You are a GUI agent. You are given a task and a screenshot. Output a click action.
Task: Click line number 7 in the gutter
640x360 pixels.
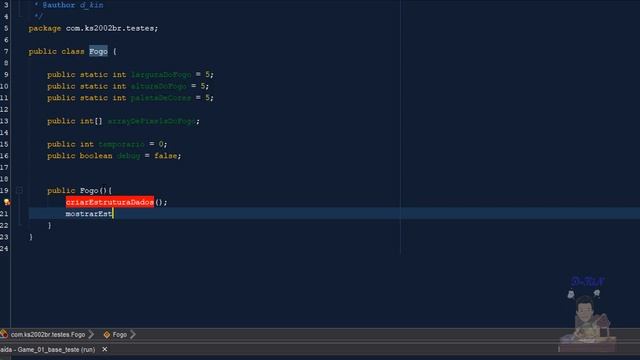click(6, 51)
